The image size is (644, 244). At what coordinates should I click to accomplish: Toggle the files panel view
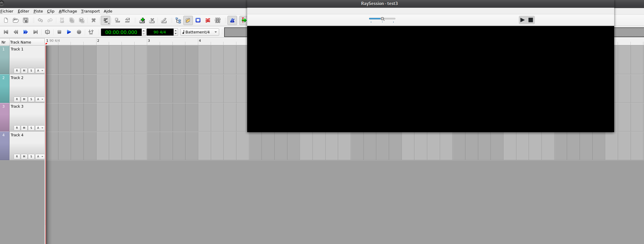point(188,20)
